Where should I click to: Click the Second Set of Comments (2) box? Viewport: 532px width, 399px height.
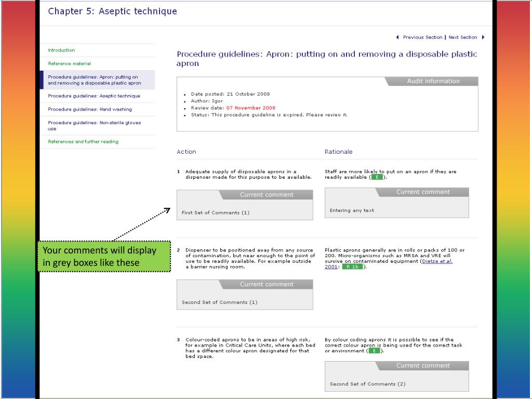pyautogui.click(x=396, y=376)
